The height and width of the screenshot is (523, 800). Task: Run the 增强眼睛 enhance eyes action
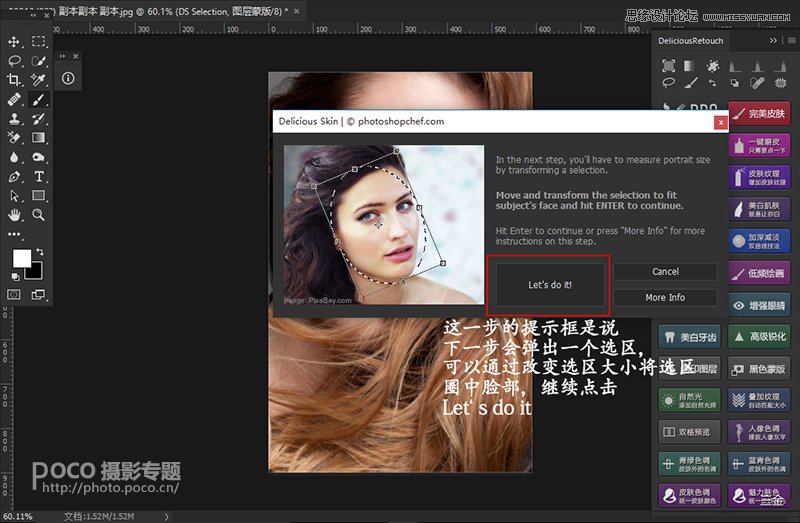click(759, 305)
